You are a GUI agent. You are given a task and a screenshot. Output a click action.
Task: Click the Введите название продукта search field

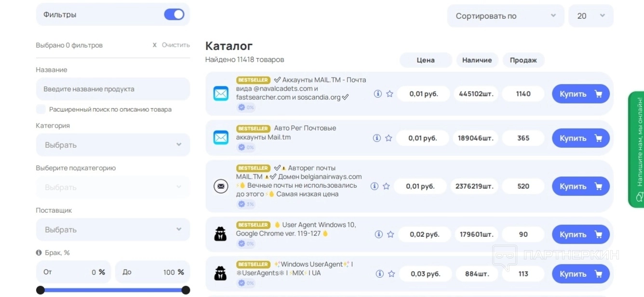pos(113,89)
